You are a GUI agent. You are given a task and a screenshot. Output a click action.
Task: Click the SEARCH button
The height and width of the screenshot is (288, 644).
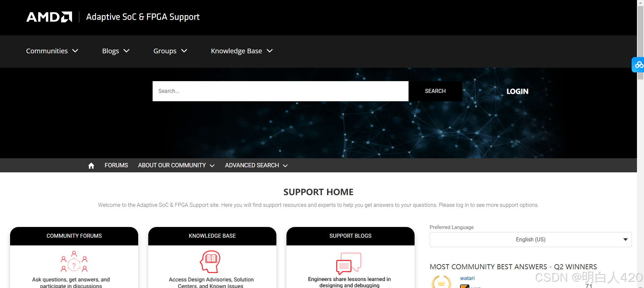pyautogui.click(x=435, y=91)
